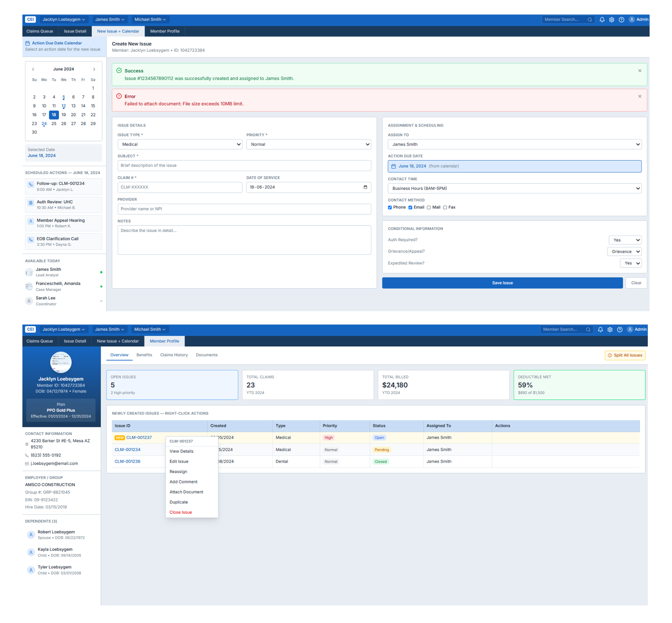The height and width of the screenshot is (623, 672).
Task: Go to previous month in June 2024 calendar
Action: pyautogui.click(x=33, y=69)
